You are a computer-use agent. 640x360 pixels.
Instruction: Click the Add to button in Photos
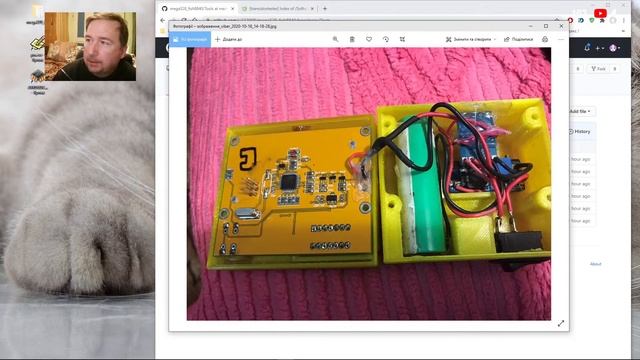[x=229, y=39]
